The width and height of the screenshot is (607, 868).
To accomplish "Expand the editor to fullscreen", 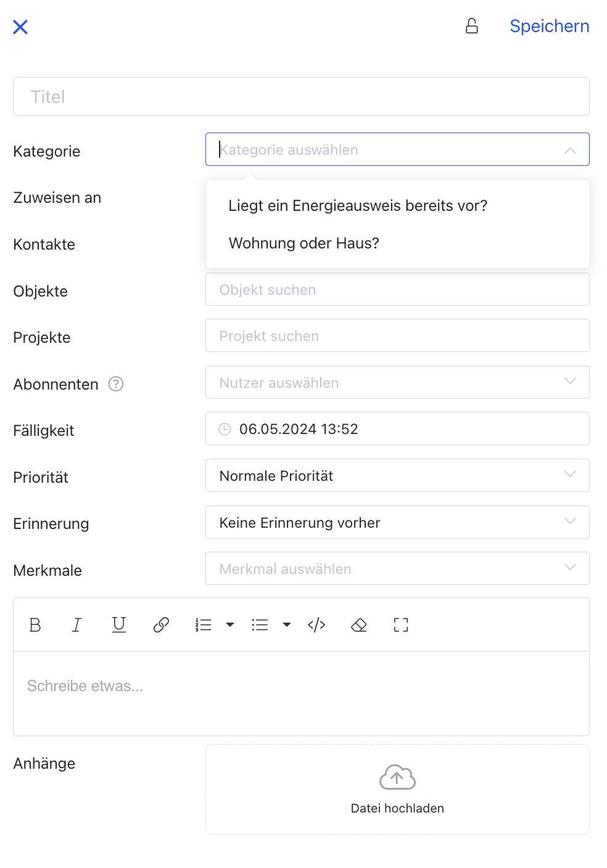I will 401,625.
